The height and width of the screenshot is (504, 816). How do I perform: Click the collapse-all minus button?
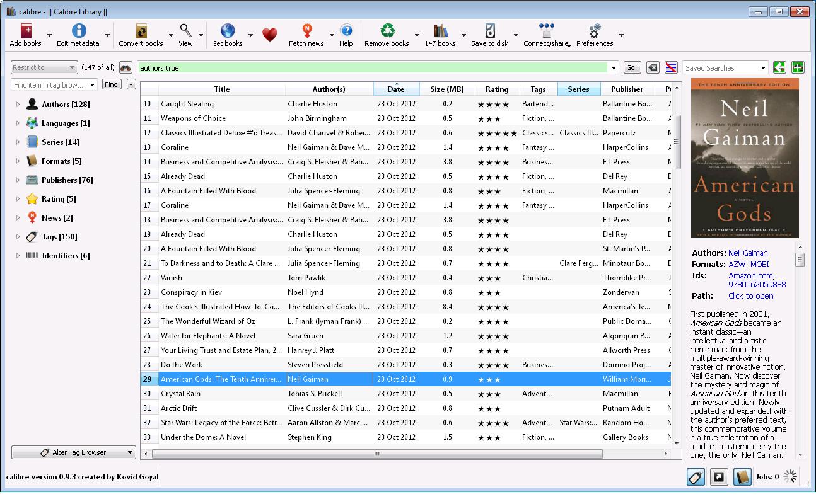pyautogui.click(x=131, y=84)
